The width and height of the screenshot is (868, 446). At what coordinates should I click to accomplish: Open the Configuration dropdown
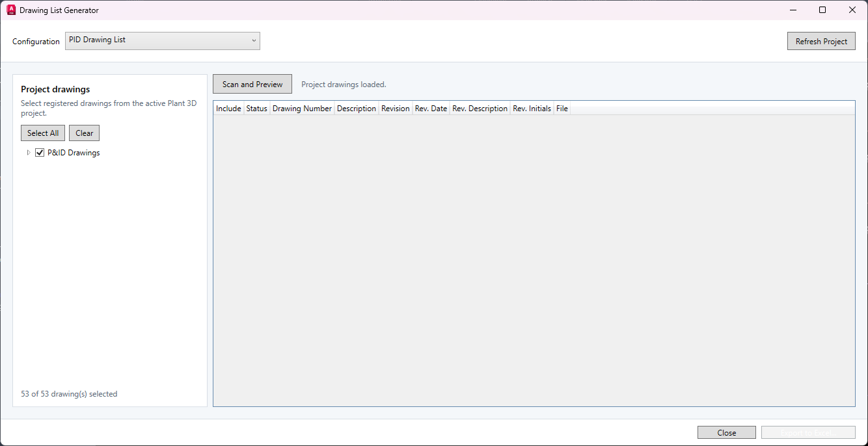pyautogui.click(x=163, y=40)
